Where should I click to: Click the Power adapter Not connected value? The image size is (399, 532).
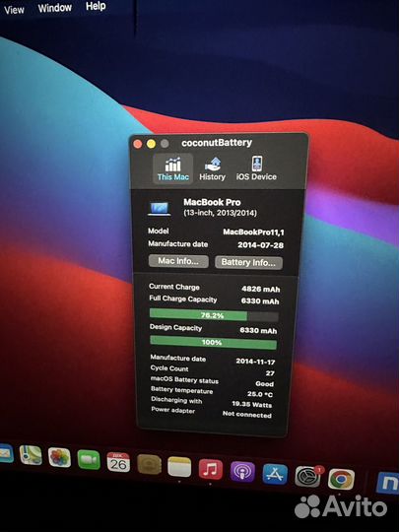click(247, 414)
